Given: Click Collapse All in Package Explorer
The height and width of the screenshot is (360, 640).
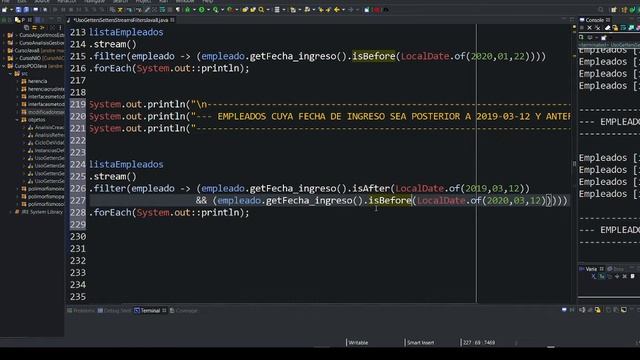Looking at the screenshot, I should coord(27,28).
